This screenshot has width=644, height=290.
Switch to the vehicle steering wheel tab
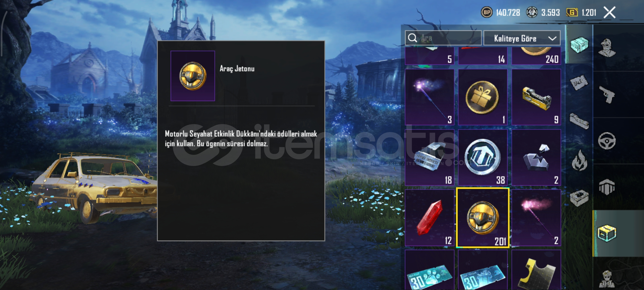click(x=607, y=140)
